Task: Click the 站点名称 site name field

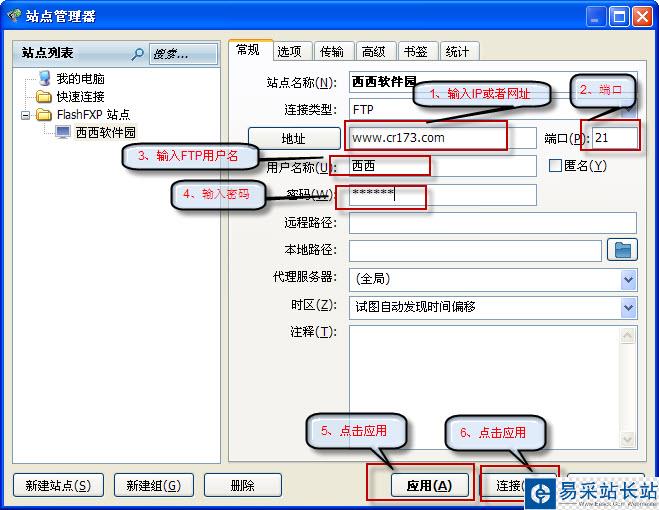Action: pos(493,82)
